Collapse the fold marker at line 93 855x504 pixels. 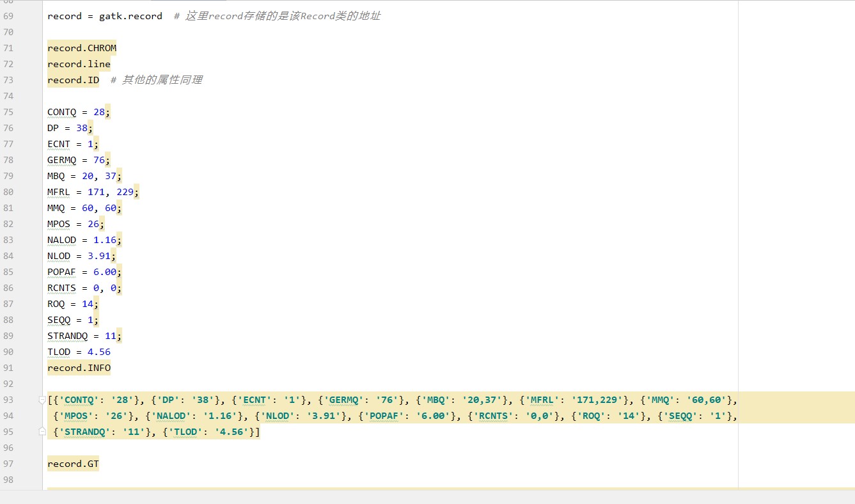43,400
